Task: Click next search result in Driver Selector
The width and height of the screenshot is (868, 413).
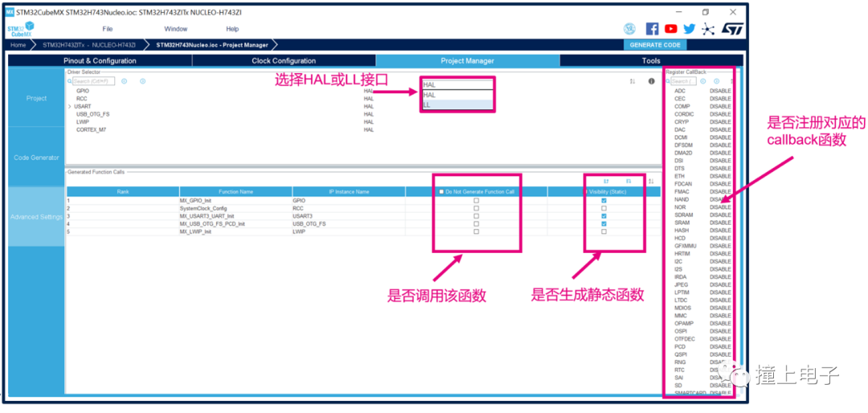Action: 142,81
